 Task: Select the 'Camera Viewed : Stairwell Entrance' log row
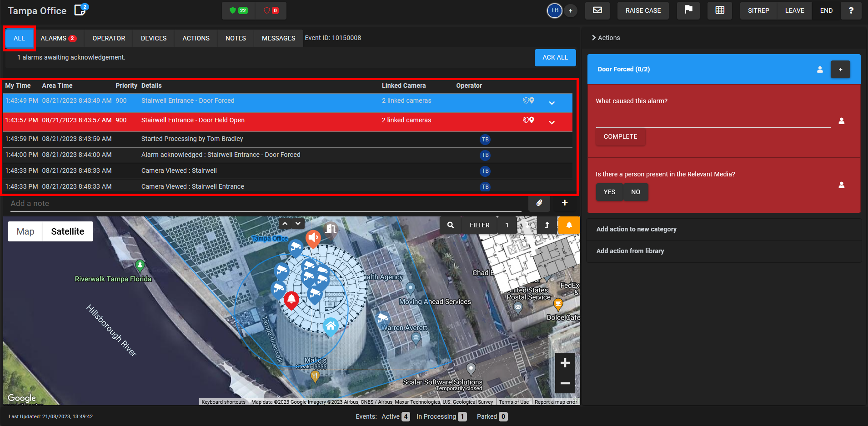pyautogui.click(x=288, y=186)
